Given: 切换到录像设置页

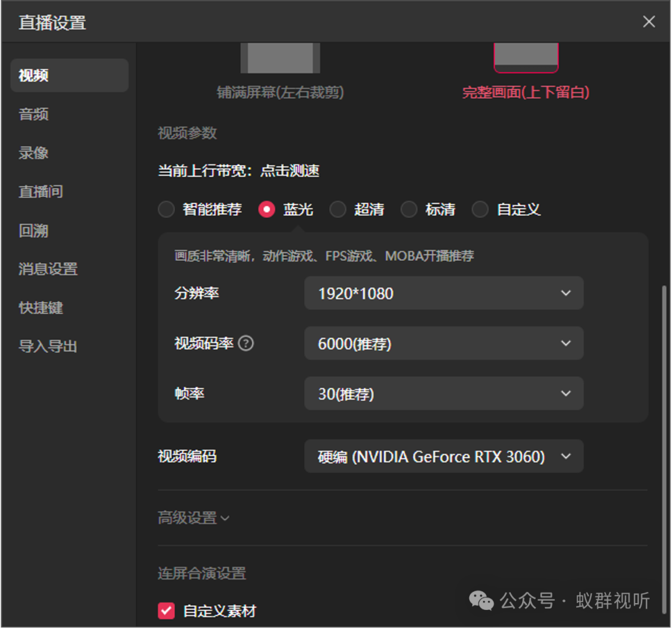Looking at the screenshot, I should 33,152.
